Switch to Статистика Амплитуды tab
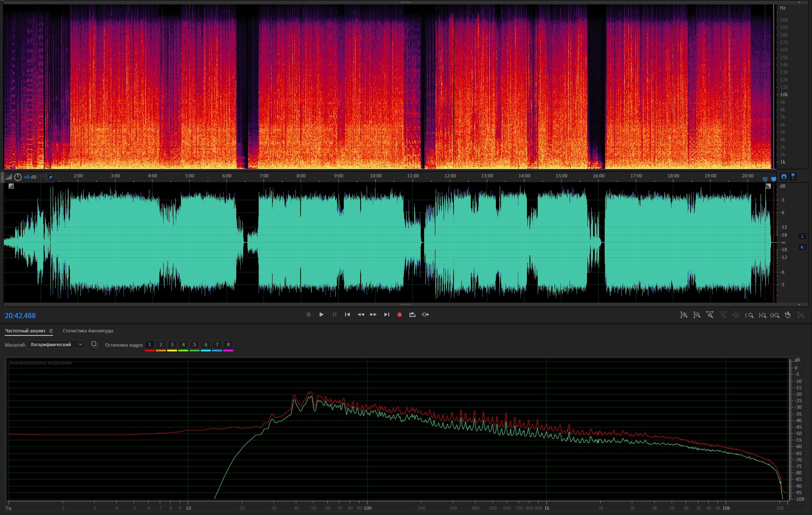Viewport: 812px width, 515px height. tap(88, 331)
